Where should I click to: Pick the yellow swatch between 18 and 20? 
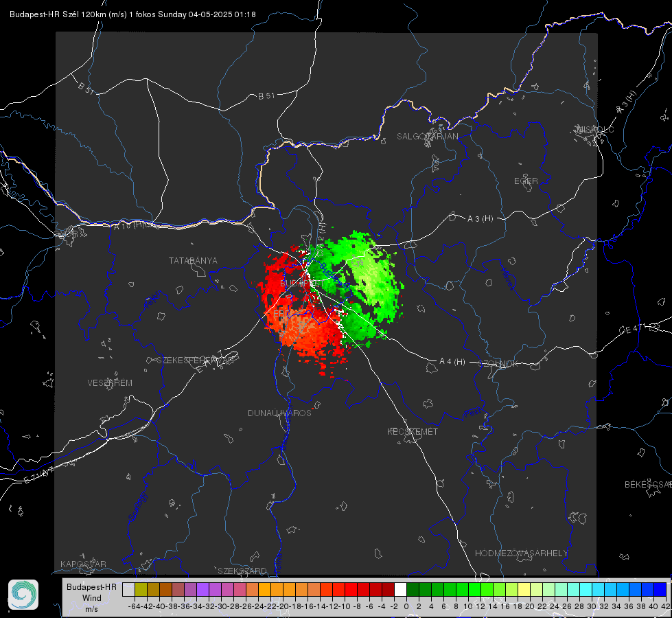click(524, 589)
